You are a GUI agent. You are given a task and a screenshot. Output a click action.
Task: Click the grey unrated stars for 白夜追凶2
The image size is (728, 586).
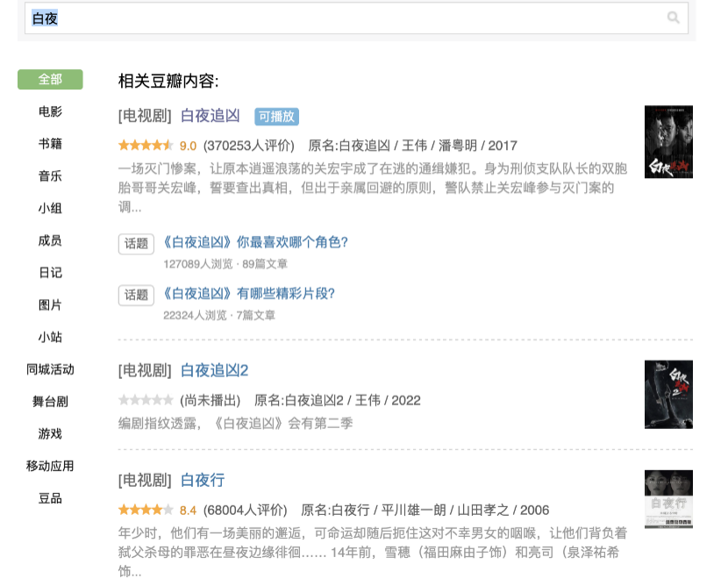(146, 400)
